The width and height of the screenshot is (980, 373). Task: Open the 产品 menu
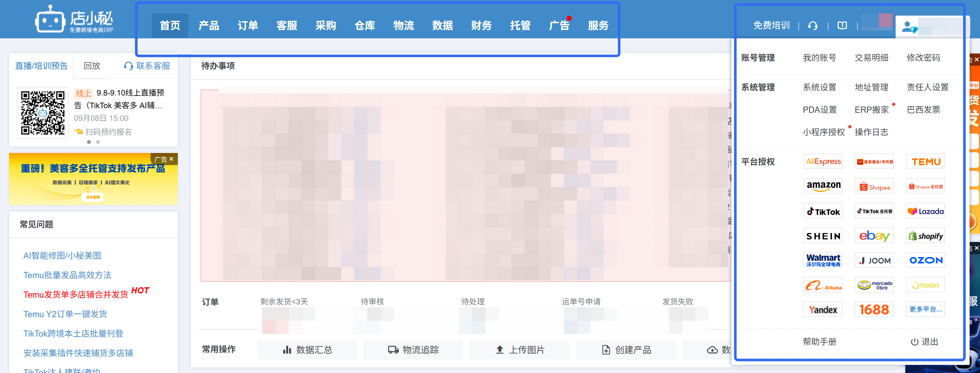pyautogui.click(x=209, y=26)
